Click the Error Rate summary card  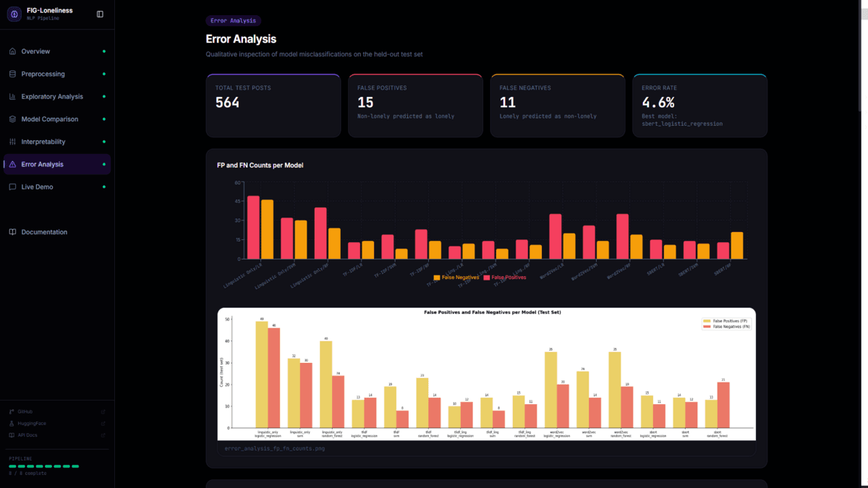(700, 106)
